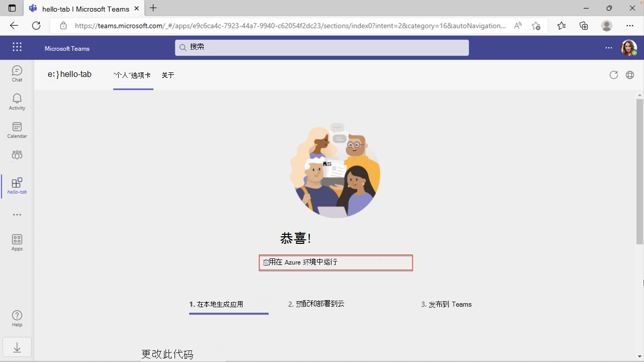View site information lock icon
644x362 pixels.
63,26
